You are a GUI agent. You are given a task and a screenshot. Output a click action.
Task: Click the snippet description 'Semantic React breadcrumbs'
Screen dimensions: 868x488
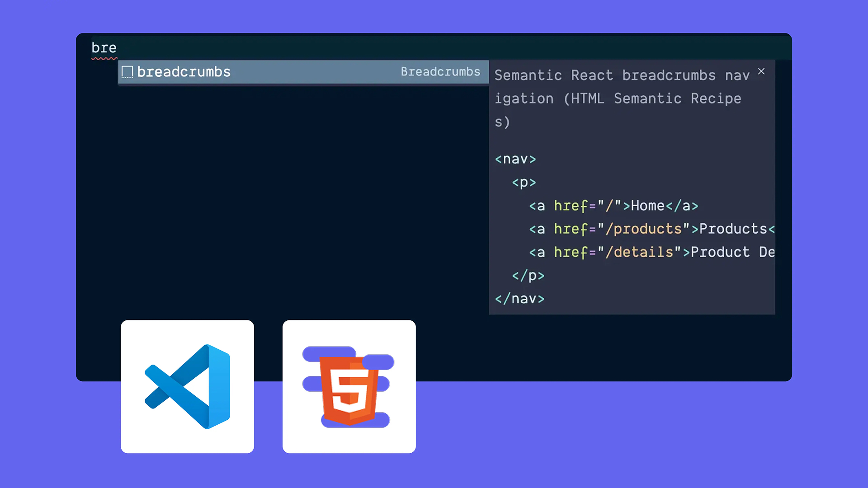(605, 75)
